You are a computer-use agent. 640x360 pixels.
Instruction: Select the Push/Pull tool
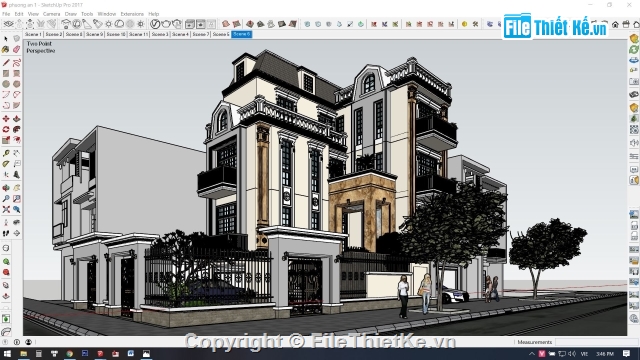16,118
